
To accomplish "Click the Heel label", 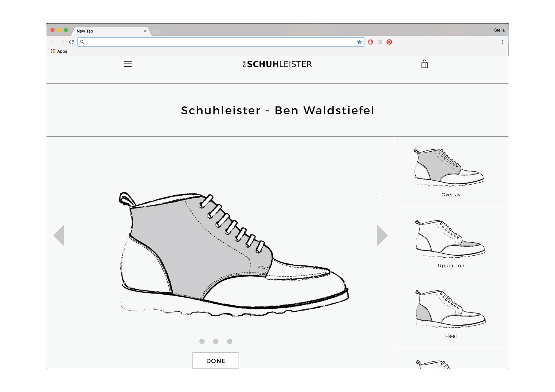I will pyautogui.click(x=451, y=336).
